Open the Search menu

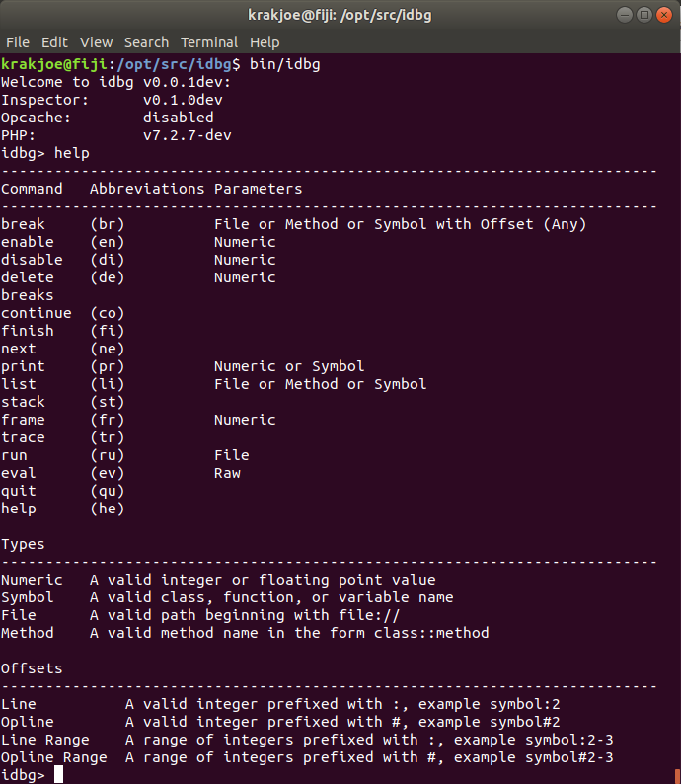[146, 42]
